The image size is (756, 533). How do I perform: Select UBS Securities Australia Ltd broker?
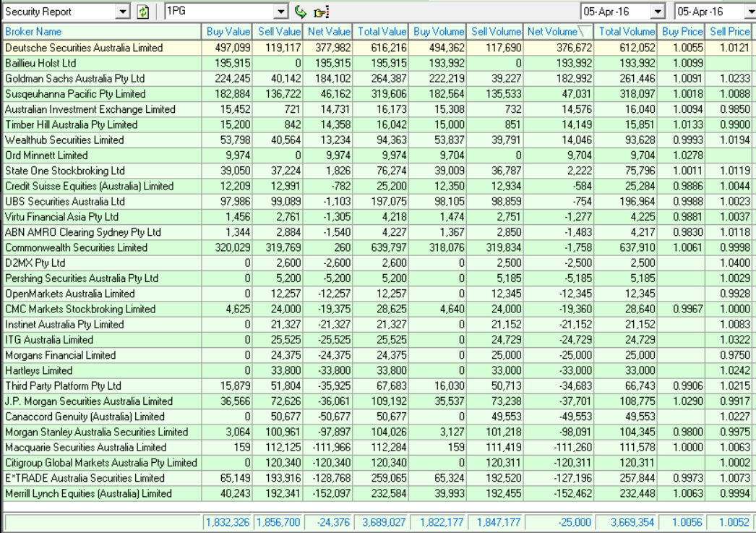point(65,202)
